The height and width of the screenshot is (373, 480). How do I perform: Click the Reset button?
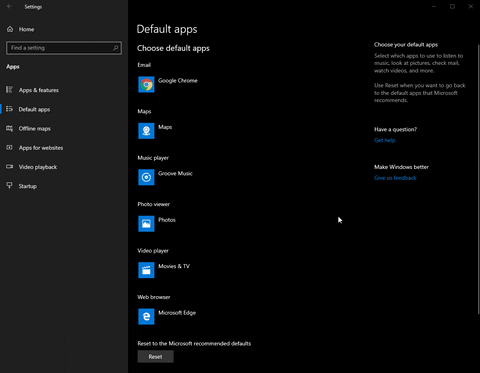coord(155,357)
